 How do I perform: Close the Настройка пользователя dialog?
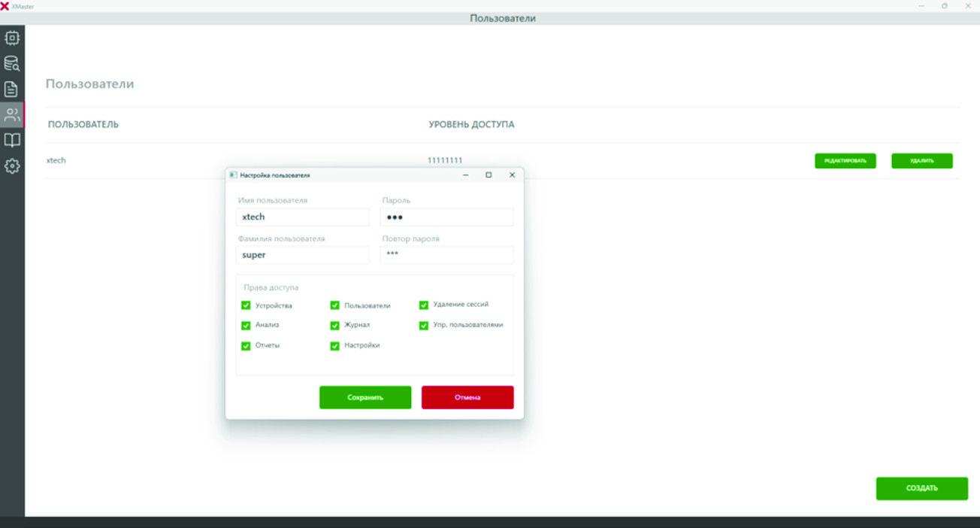click(x=512, y=175)
